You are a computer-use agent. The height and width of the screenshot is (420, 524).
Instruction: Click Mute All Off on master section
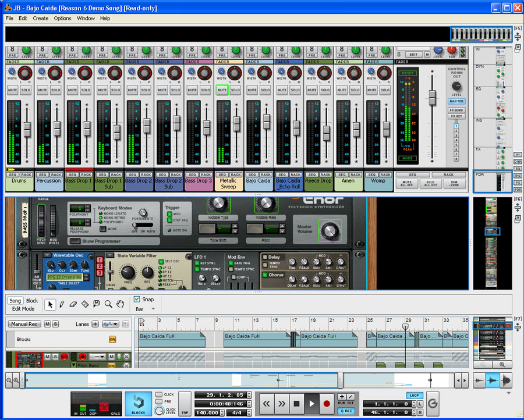[407, 184]
